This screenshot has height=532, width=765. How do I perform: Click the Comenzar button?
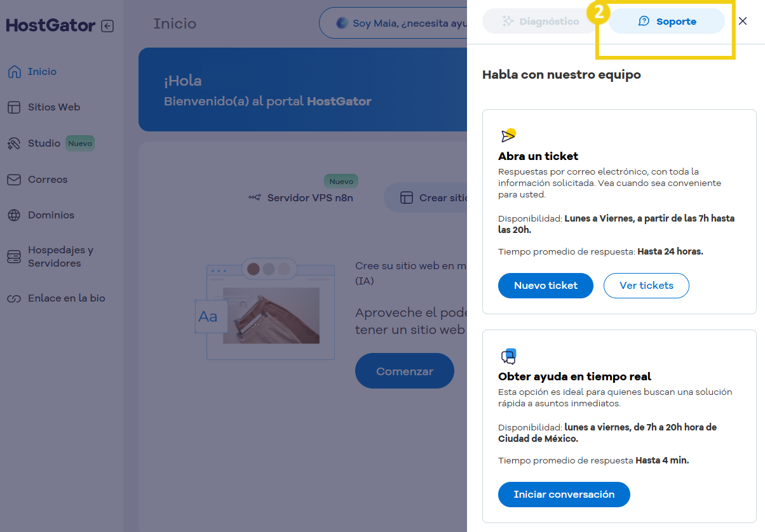click(x=404, y=371)
